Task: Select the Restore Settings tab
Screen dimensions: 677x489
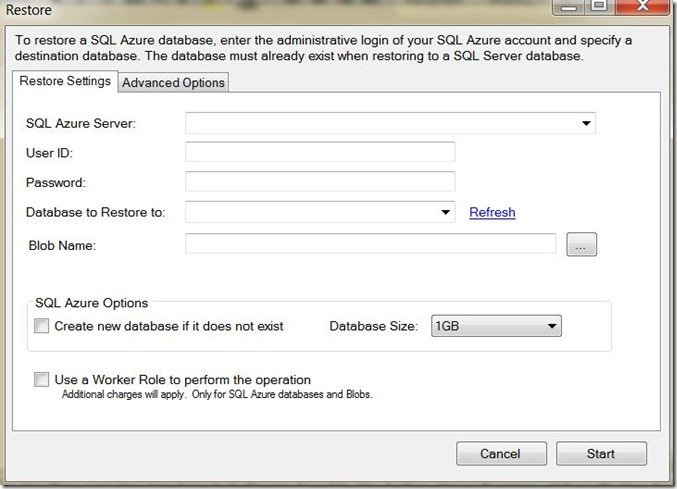Action: (x=65, y=81)
